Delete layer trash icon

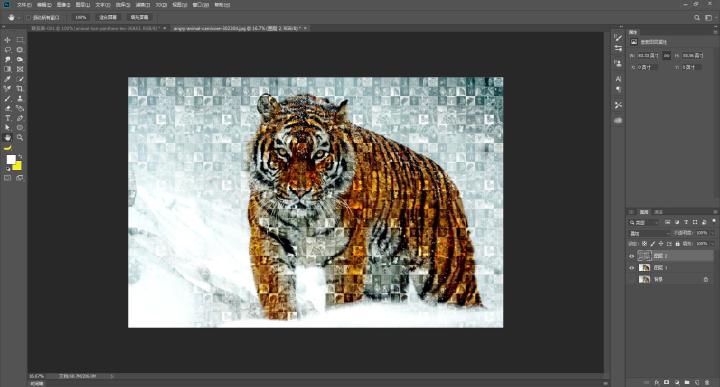point(707,382)
